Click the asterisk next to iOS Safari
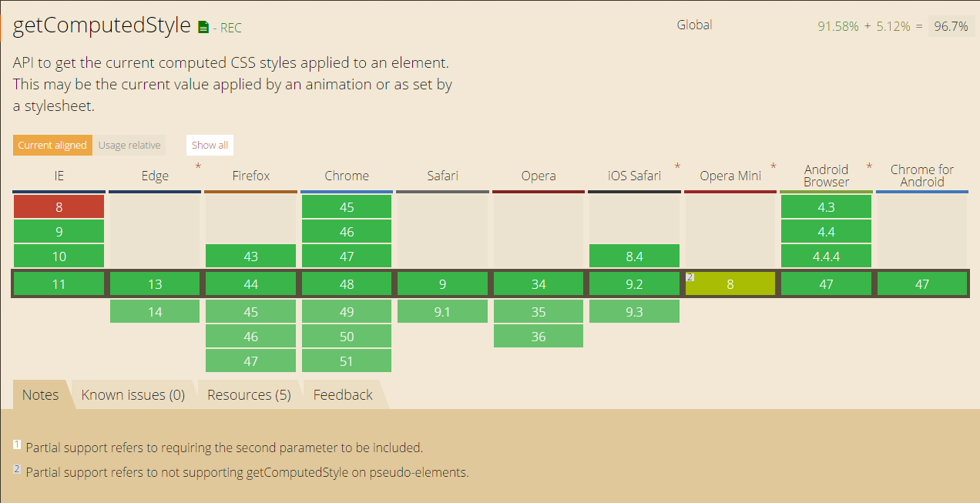The height and width of the screenshot is (503, 980). click(x=677, y=166)
